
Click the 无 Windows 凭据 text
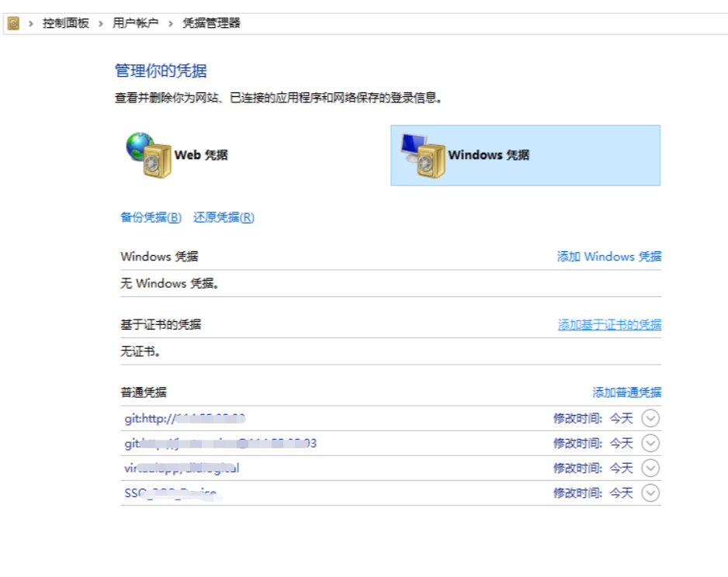(x=169, y=283)
